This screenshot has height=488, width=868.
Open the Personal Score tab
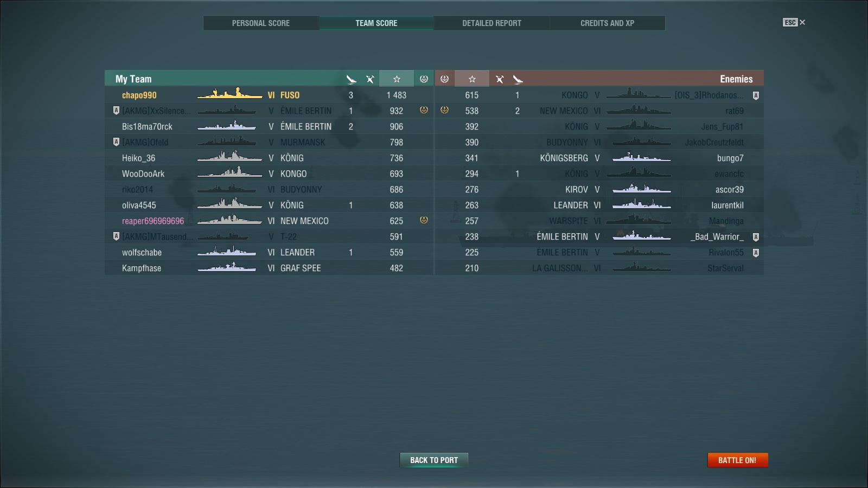pos(261,23)
